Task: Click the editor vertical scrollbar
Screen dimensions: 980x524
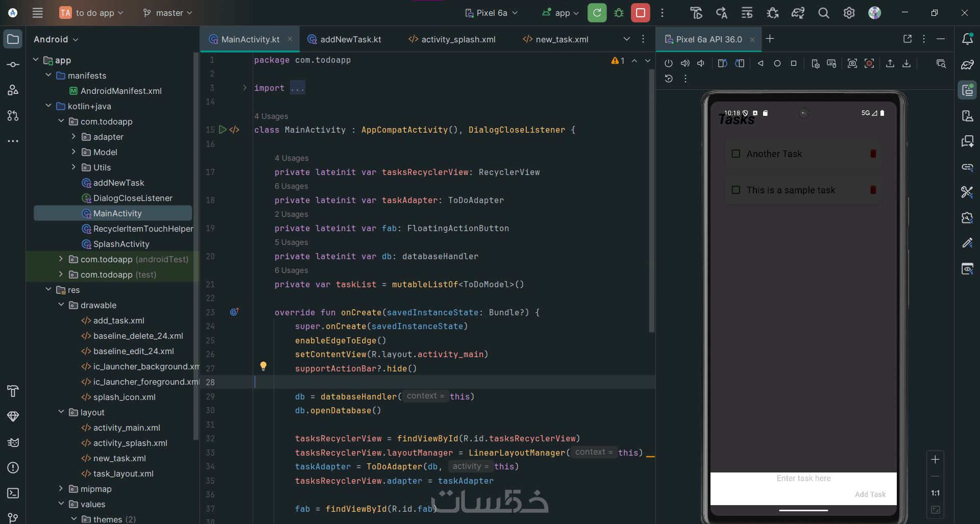Action: (x=651, y=202)
